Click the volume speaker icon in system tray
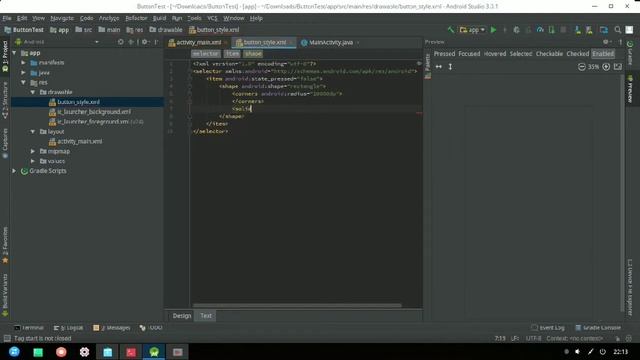Screen dimensions: 640x360 tap(578, 351)
